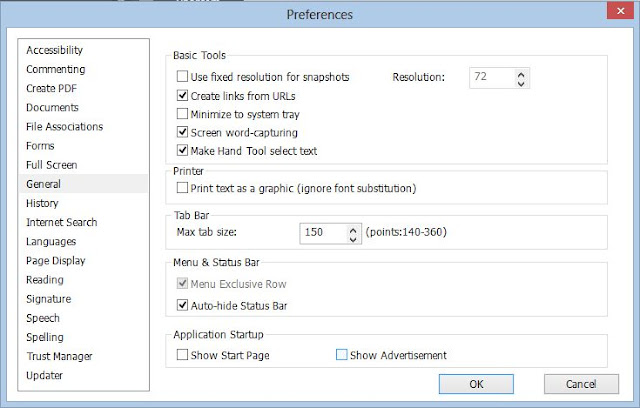Increase Max tab size with up arrow

[353, 230]
